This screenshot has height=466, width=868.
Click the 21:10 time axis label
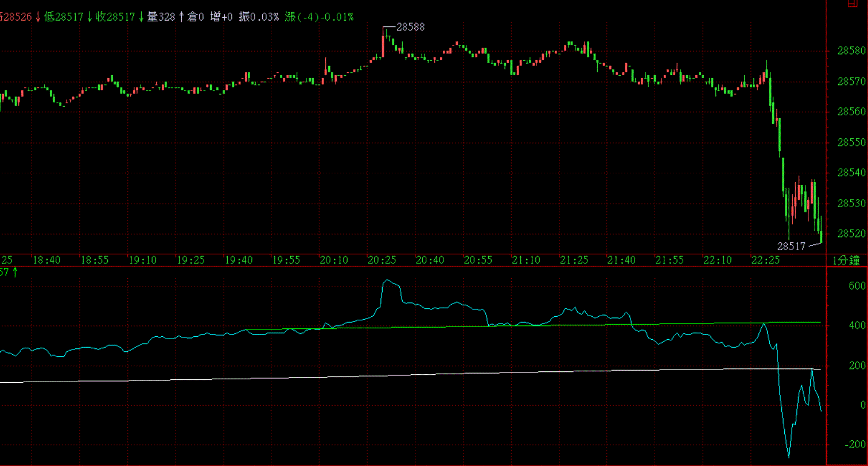point(526,260)
